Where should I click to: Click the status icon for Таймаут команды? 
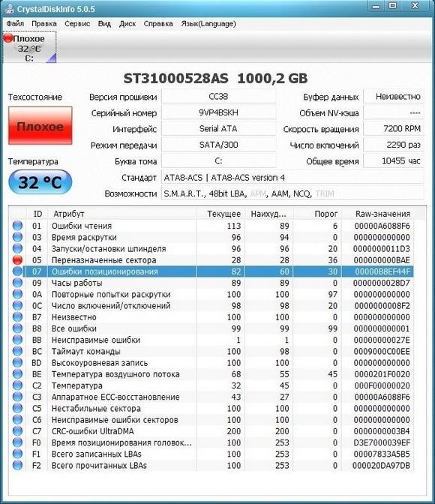[x=17, y=351]
